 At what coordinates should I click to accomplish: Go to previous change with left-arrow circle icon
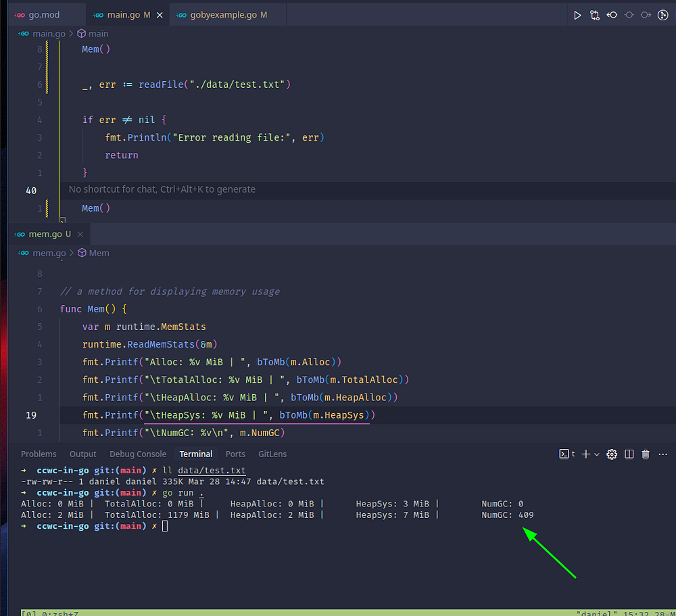click(612, 15)
